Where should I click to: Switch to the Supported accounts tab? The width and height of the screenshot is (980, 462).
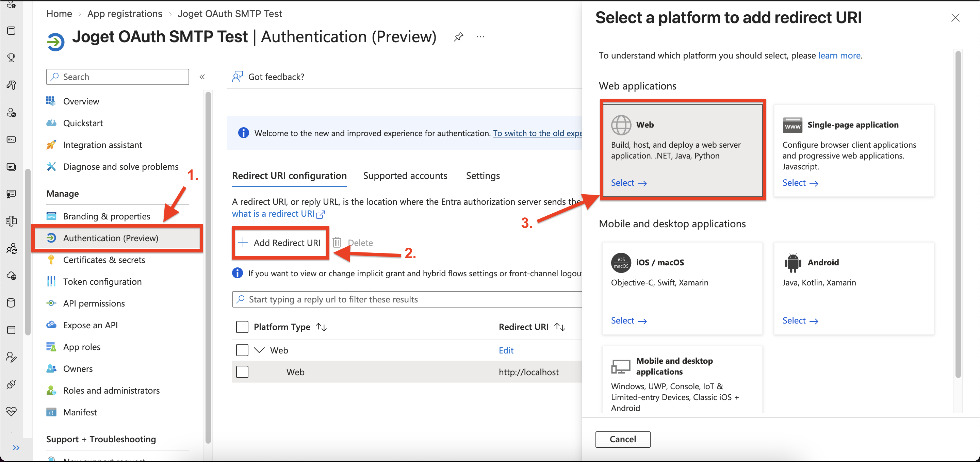pyautogui.click(x=405, y=176)
